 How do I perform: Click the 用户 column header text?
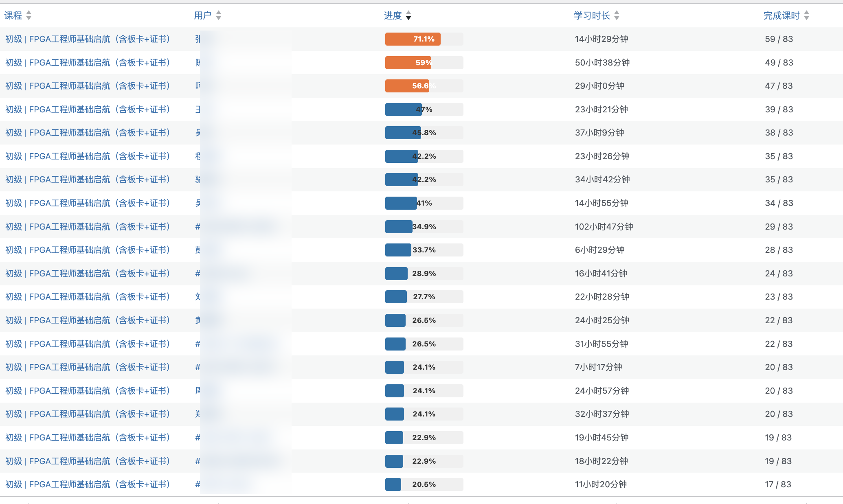202,15
